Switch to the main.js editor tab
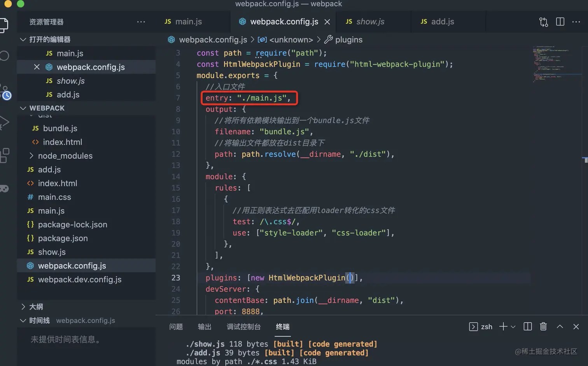The image size is (588, 366). coord(192,22)
